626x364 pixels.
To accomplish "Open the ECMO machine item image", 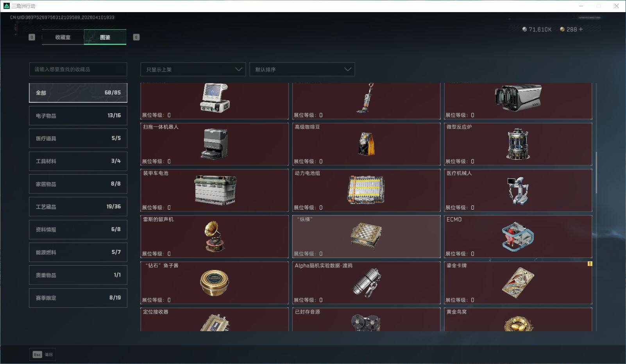I will pyautogui.click(x=518, y=236).
